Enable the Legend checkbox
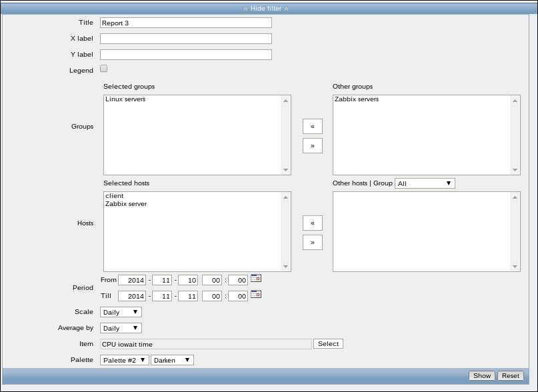Image resolution: width=538 pixels, height=392 pixels. click(x=104, y=69)
